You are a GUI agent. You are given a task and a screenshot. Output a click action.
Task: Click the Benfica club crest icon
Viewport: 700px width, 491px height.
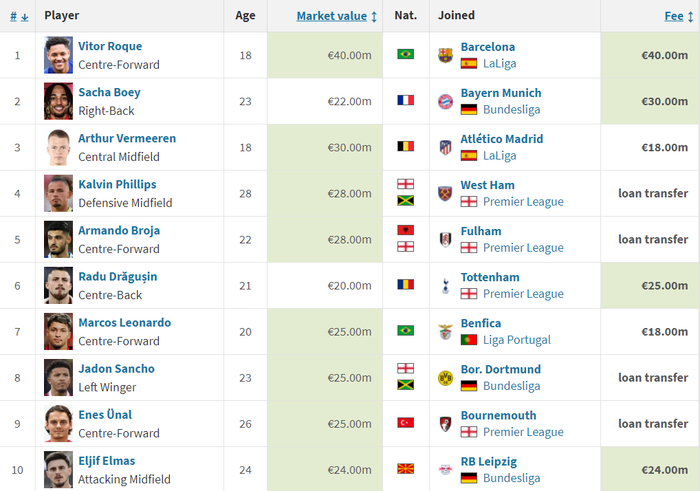[445, 331]
